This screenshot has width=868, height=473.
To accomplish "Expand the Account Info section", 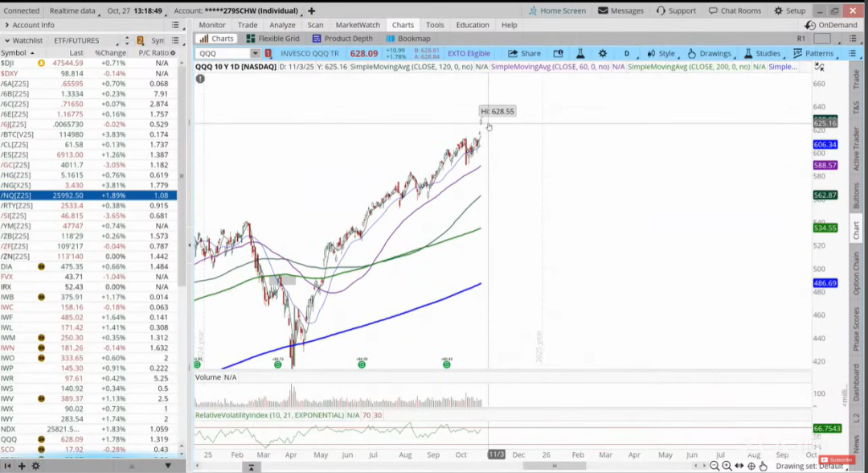I will pyautogui.click(x=30, y=25).
